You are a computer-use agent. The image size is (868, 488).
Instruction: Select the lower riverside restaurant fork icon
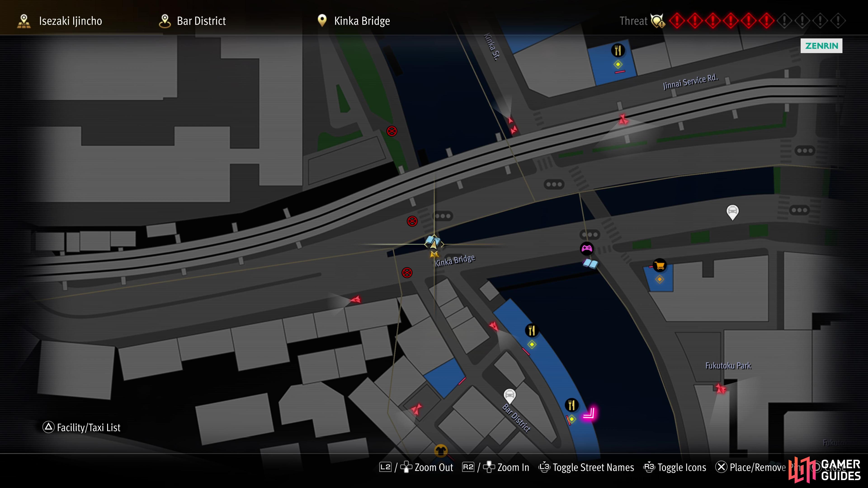point(571,405)
